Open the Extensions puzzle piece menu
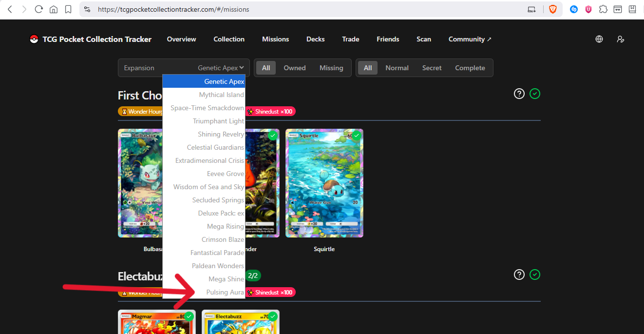This screenshot has width=644, height=334. click(x=603, y=9)
